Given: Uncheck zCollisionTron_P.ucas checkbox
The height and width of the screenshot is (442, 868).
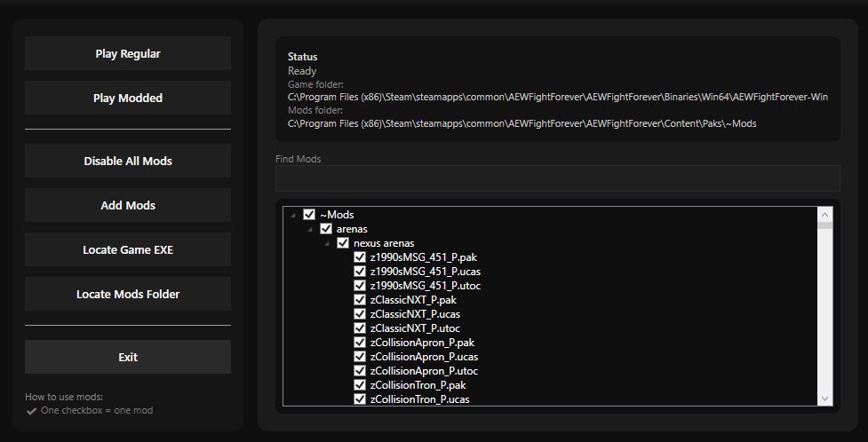Looking at the screenshot, I should tap(360, 399).
